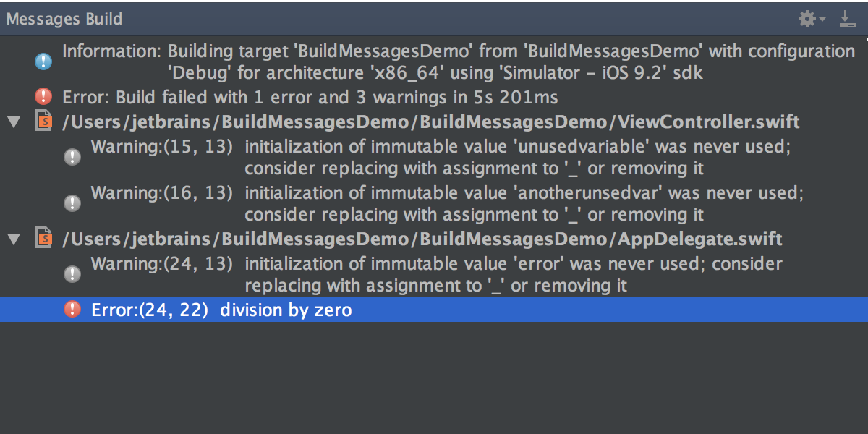Collapse the ViewController.swift tree node

12,122
